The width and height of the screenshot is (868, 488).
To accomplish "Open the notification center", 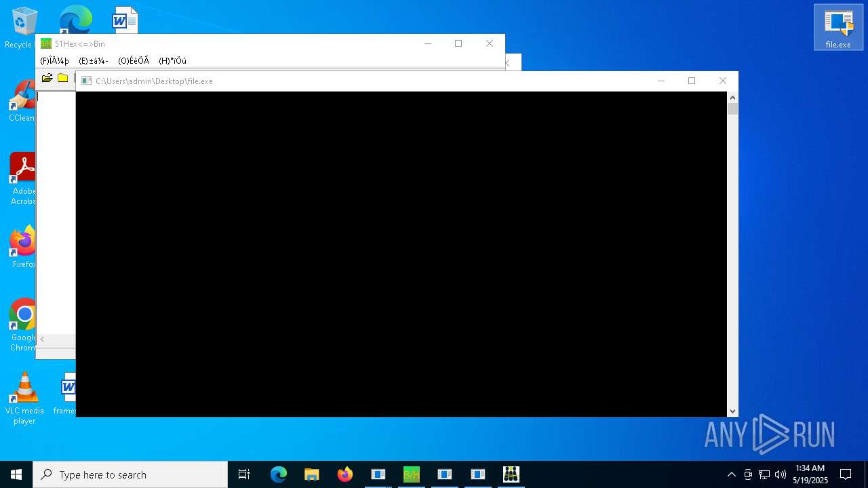I will [x=846, y=474].
